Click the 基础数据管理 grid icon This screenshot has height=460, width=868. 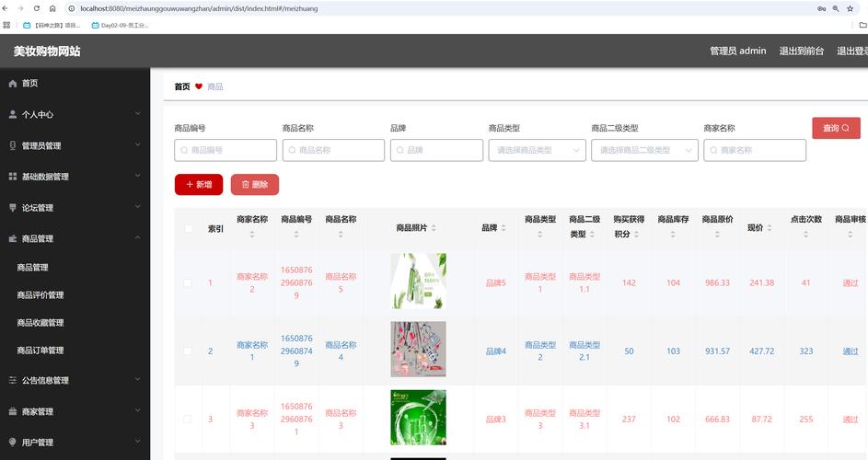13,177
